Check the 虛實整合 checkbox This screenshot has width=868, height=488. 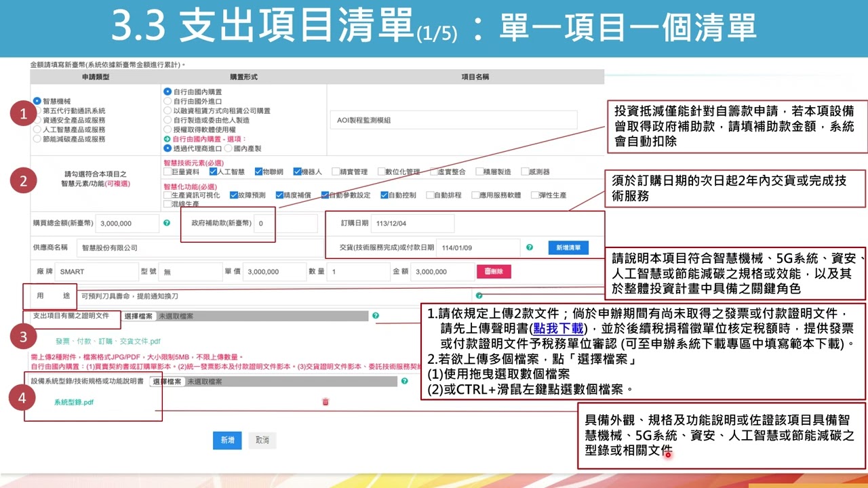(433, 172)
